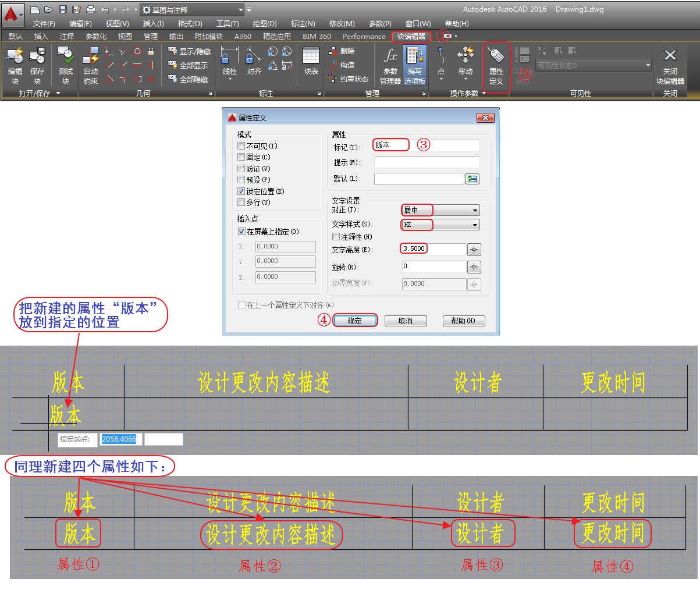Click the pick-point icon beside 旋转
This screenshot has width=700, height=597.
tap(474, 267)
